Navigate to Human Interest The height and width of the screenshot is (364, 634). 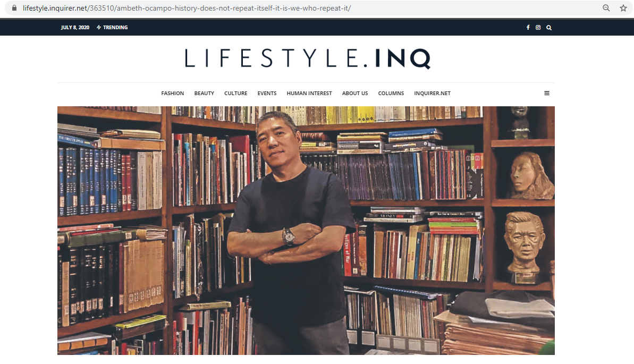[309, 94]
